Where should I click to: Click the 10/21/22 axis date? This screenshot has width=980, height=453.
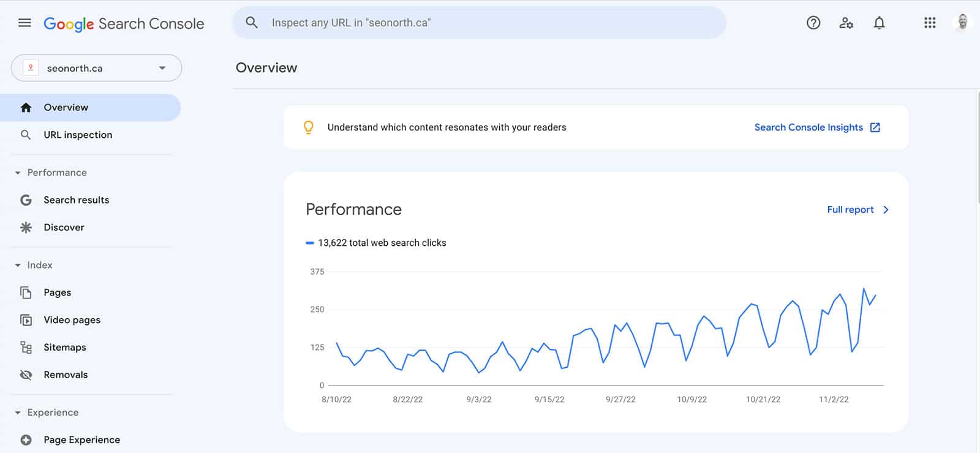763,400
